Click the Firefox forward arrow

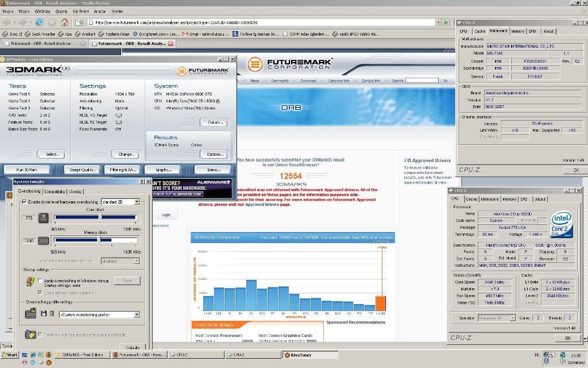click(22, 22)
